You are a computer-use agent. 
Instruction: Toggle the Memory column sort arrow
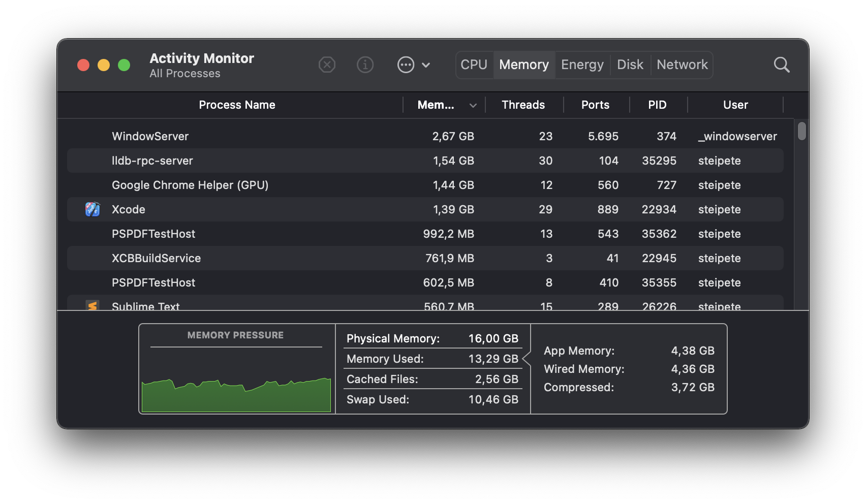coord(473,105)
